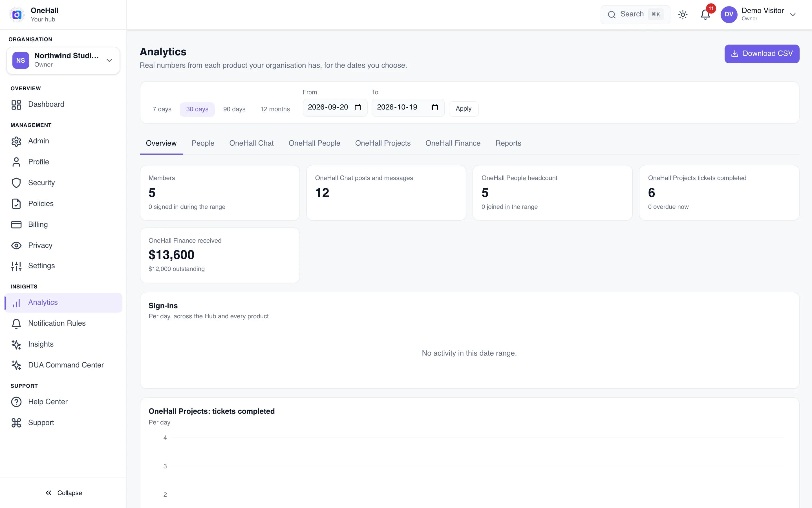Click the Download CSV button
812x508 pixels.
tap(762, 54)
